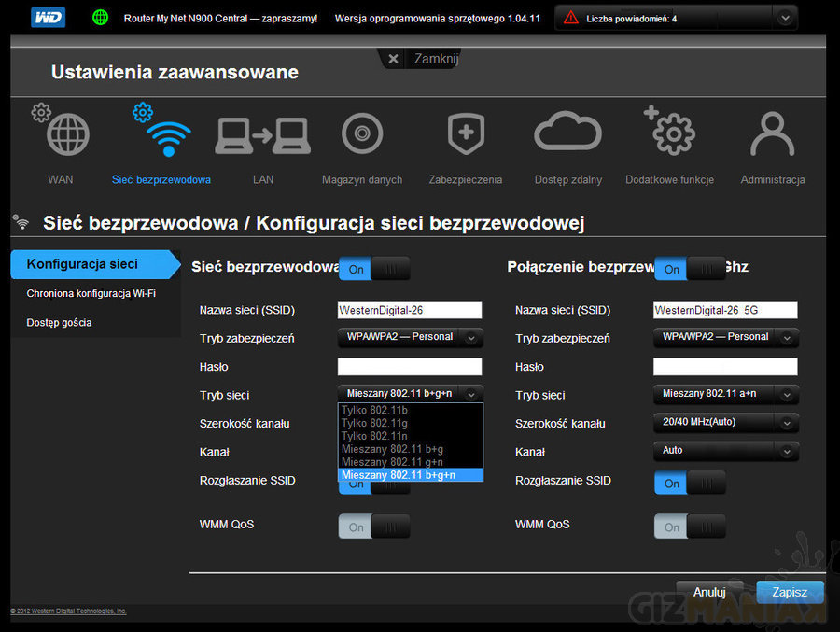Open Chroniona konfiguracja Wi-Fi sidebar tab
840x632 pixels.
(x=91, y=293)
